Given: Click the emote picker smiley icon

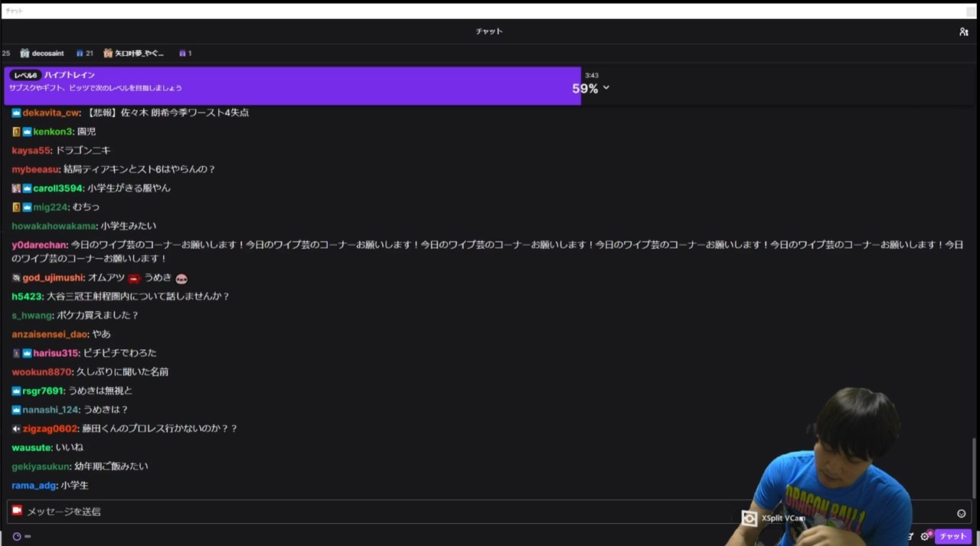Looking at the screenshot, I should (961, 513).
